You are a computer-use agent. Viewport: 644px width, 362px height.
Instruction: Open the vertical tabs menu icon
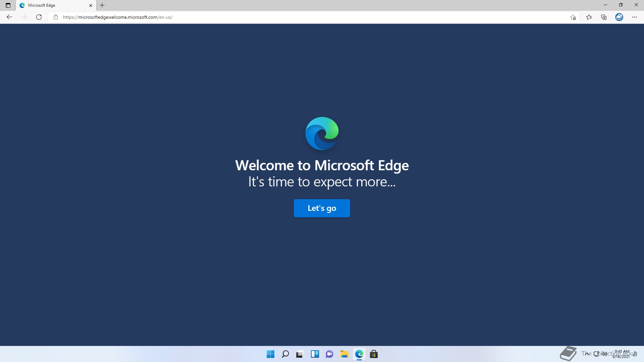[8, 5]
